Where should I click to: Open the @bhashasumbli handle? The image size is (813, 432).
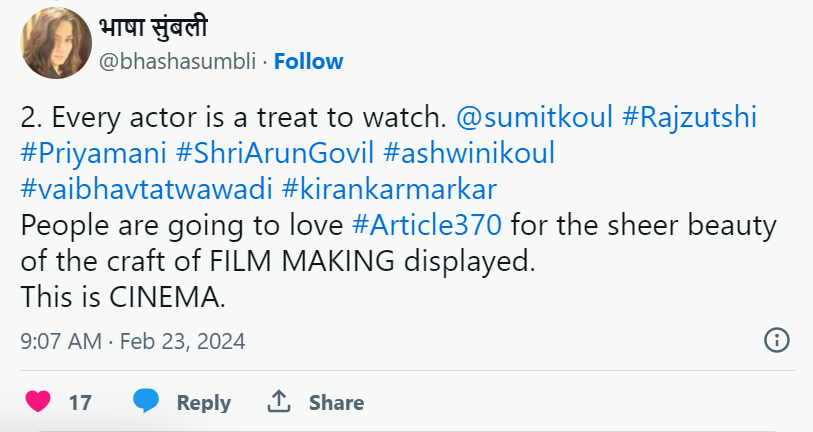pyautogui.click(x=176, y=61)
